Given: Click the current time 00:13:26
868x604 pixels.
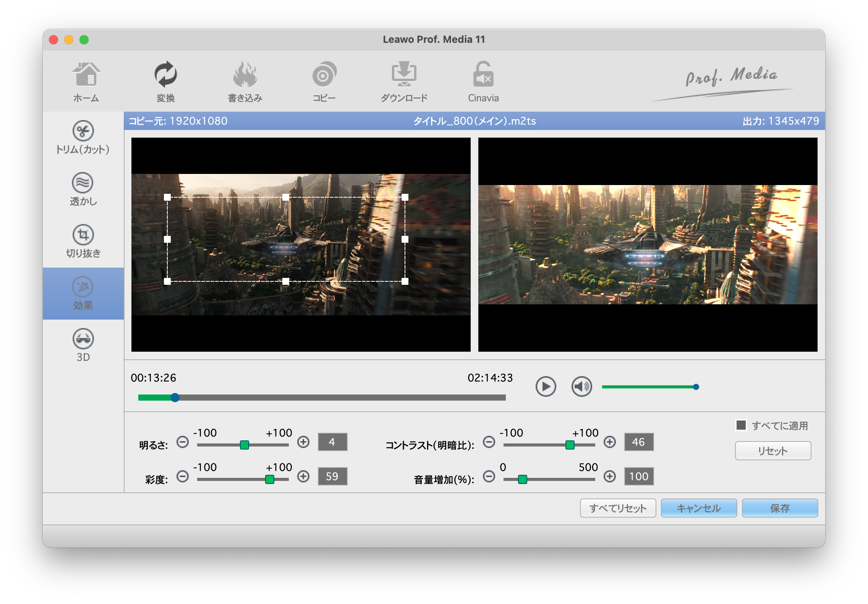Looking at the screenshot, I should (154, 378).
